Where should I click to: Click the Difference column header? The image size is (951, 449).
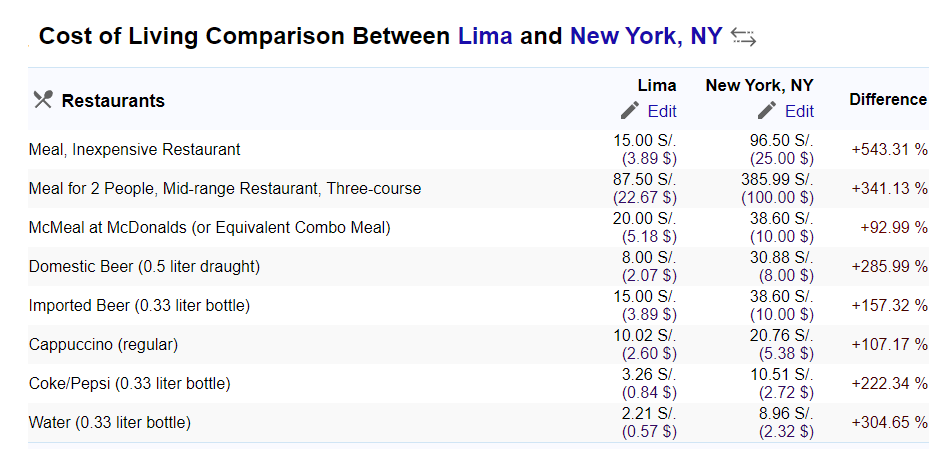[x=888, y=100]
